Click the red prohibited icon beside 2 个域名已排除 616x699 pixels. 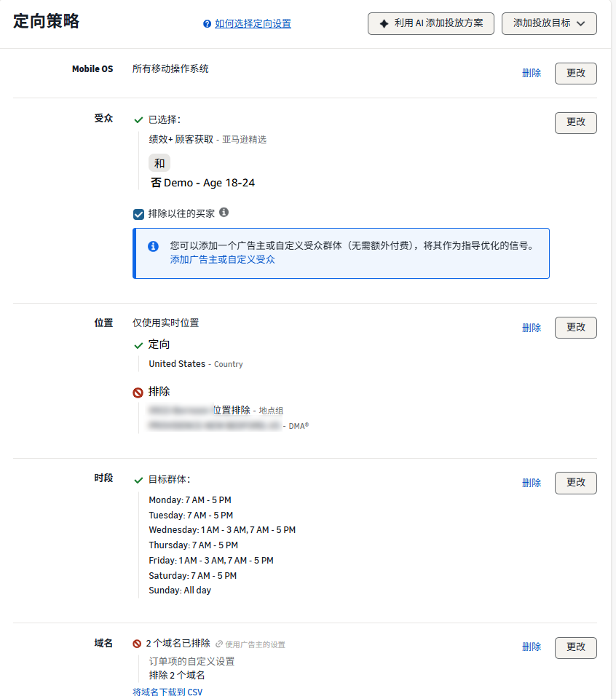tap(137, 644)
